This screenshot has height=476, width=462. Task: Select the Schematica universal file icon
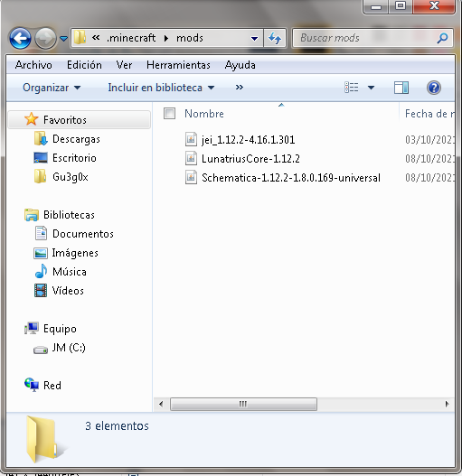tap(191, 178)
